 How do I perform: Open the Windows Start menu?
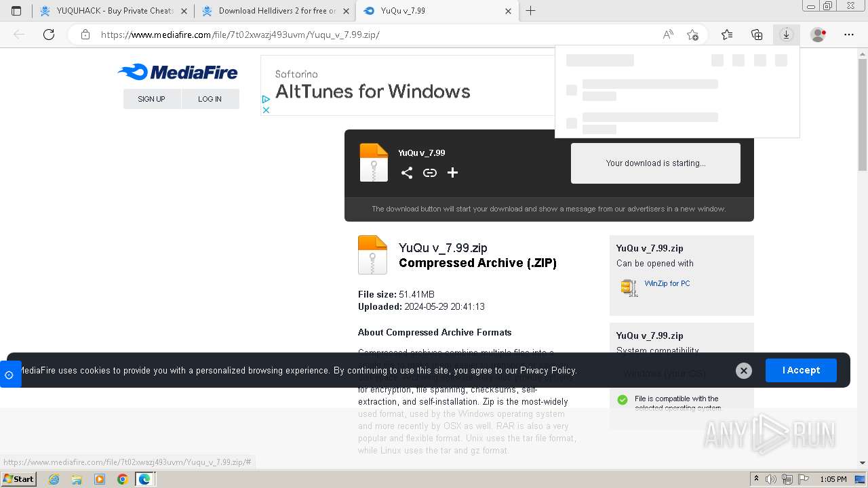coord(19,479)
